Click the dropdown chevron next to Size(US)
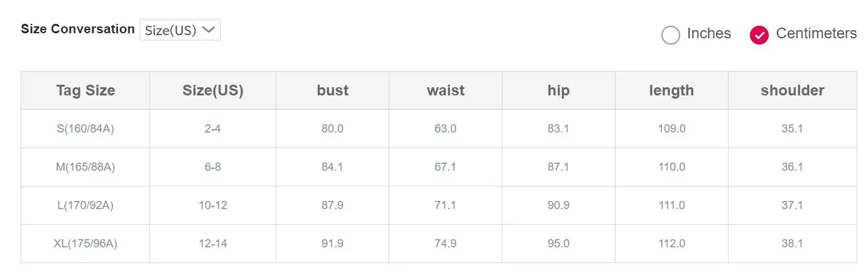This screenshot has width=868, height=280. 209,30
